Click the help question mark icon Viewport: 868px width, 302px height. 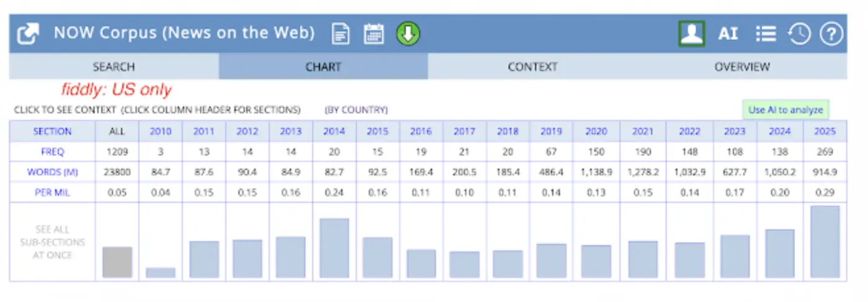click(831, 33)
